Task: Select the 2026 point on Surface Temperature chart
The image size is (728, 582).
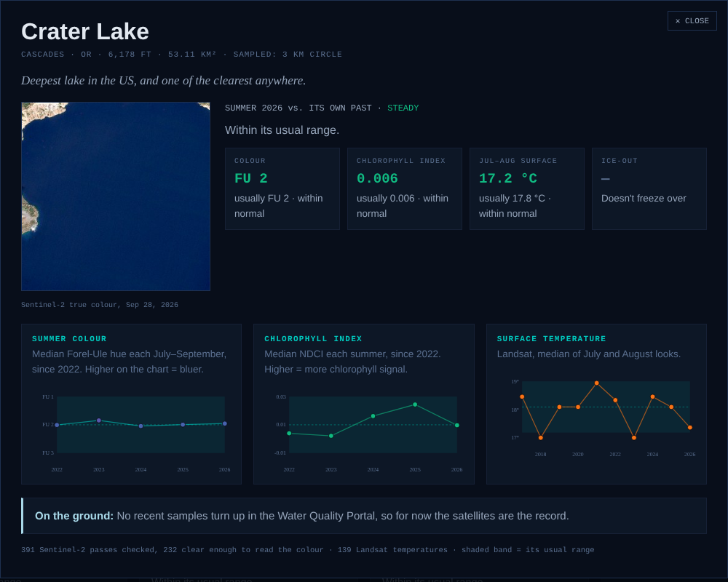Action: (x=690, y=428)
